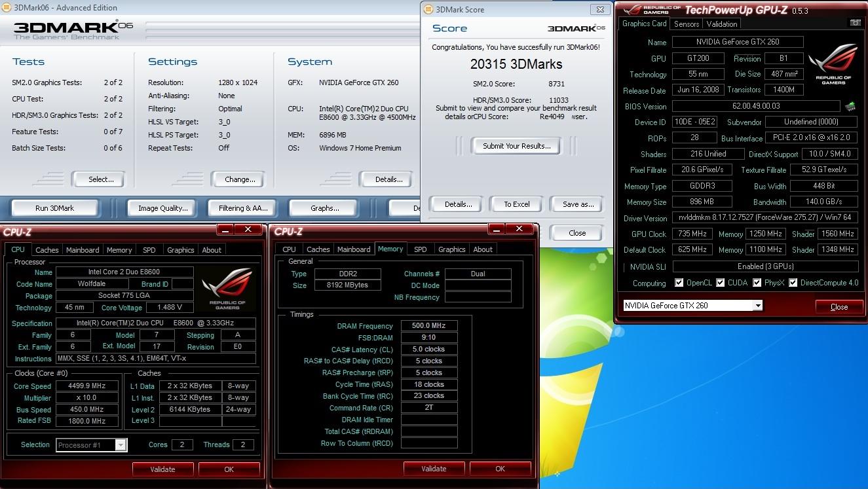The height and width of the screenshot is (489, 868).
Task: Open About tab in CPU-Z processor window
Action: coord(212,250)
